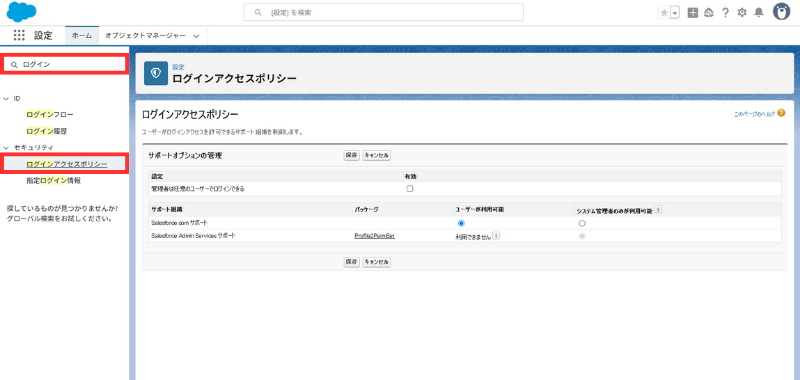This screenshot has width=800, height=380.
Task: Open the Profile2PermSet package link
Action: pos(374,236)
